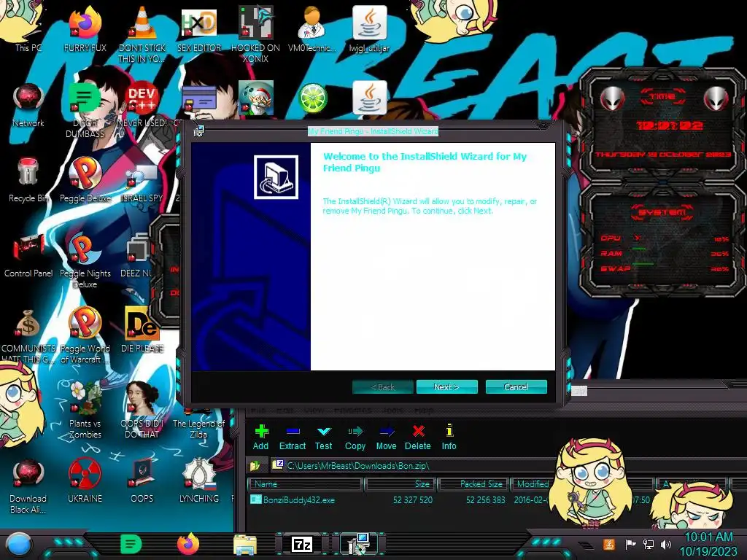
Task: Click Cancel in the InstallShield Wizard
Action: (516, 386)
